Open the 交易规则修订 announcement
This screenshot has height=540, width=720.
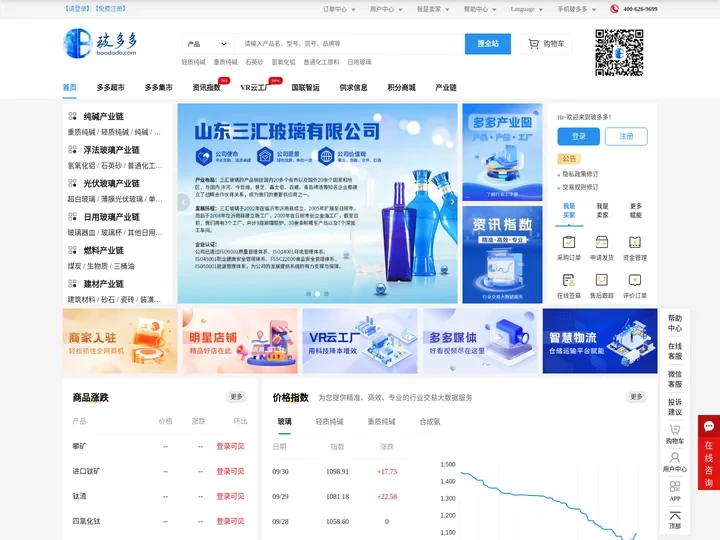point(580,187)
